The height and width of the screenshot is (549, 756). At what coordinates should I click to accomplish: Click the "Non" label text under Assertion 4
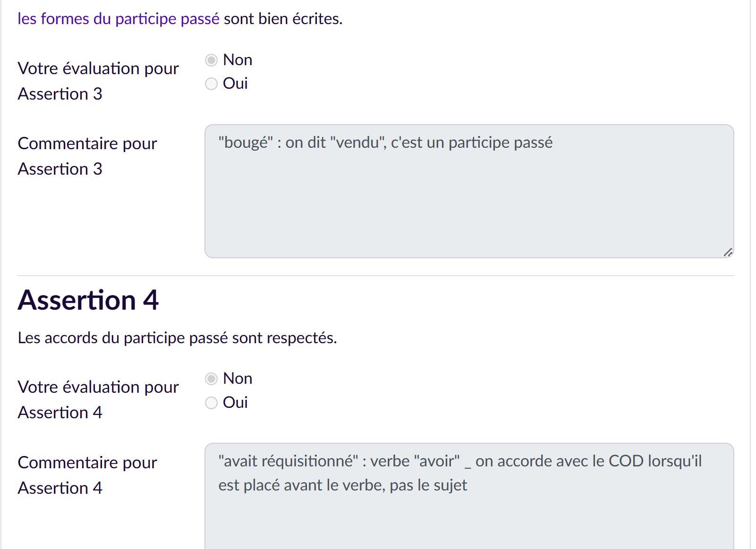pos(238,379)
